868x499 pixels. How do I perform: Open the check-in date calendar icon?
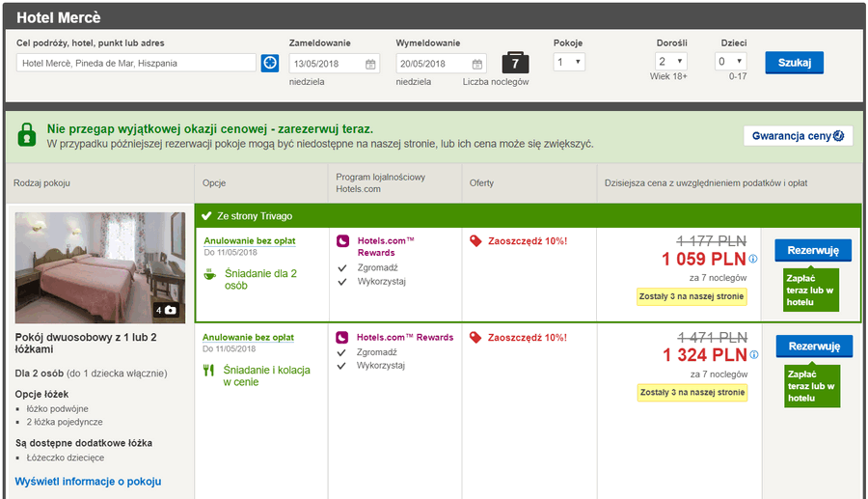pyautogui.click(x=370, y=65)
